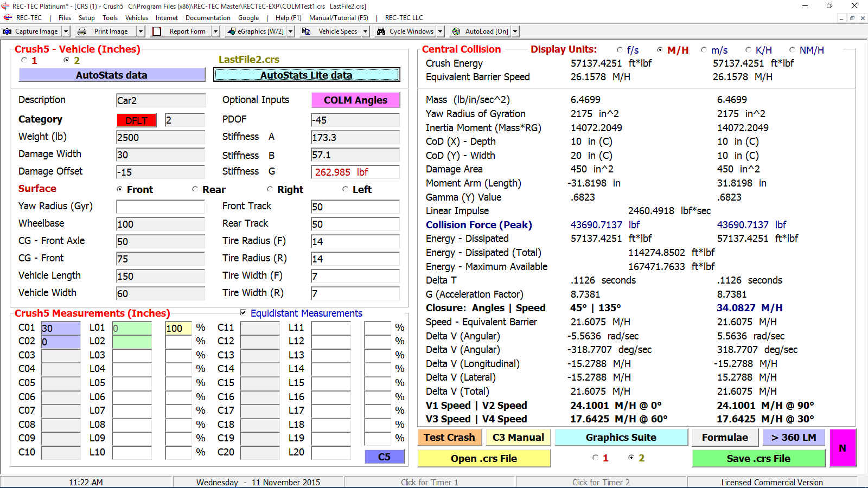Select vehicle 1 radio under Crush5 Vehicle
The image size is (868, 488).
24,60
